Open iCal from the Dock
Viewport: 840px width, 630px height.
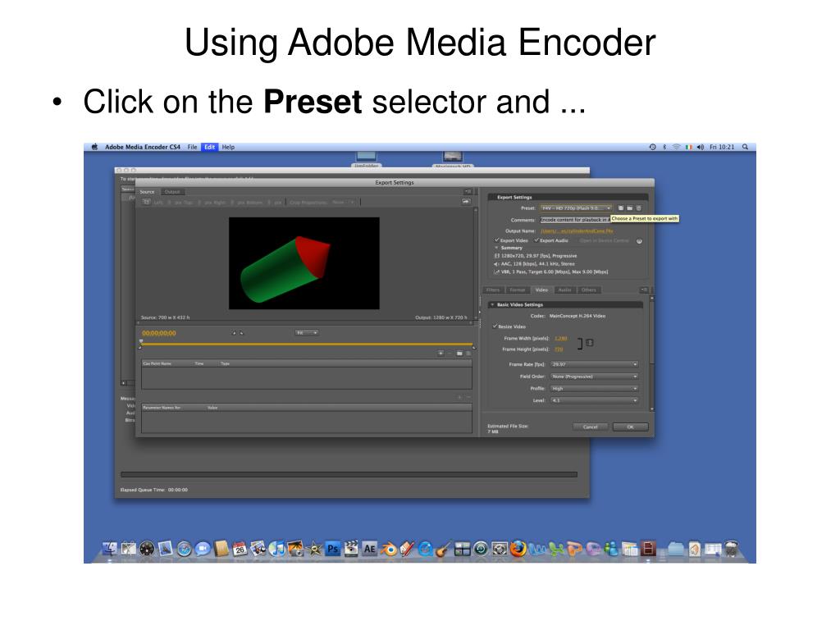coord(240,549)
